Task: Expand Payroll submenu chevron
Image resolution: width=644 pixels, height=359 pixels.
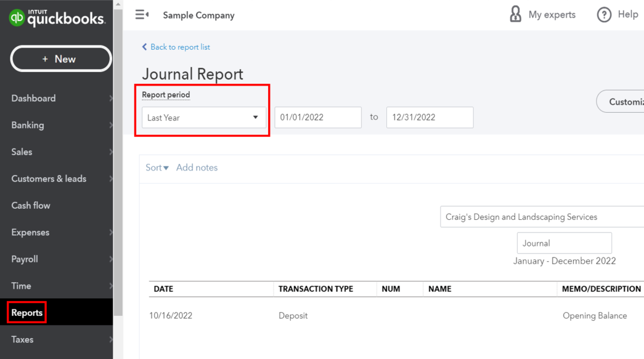Action: [x=111, y=259]
